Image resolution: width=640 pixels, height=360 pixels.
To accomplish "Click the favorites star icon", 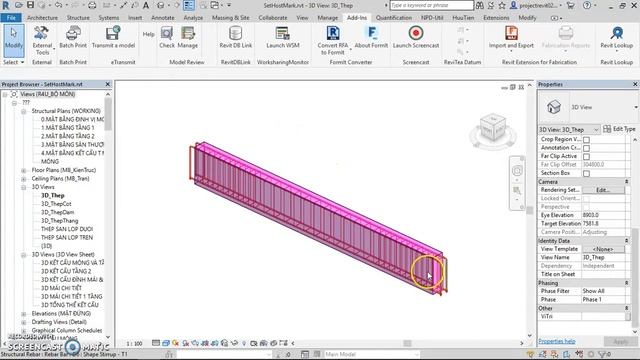I will [x=502, y=5].
